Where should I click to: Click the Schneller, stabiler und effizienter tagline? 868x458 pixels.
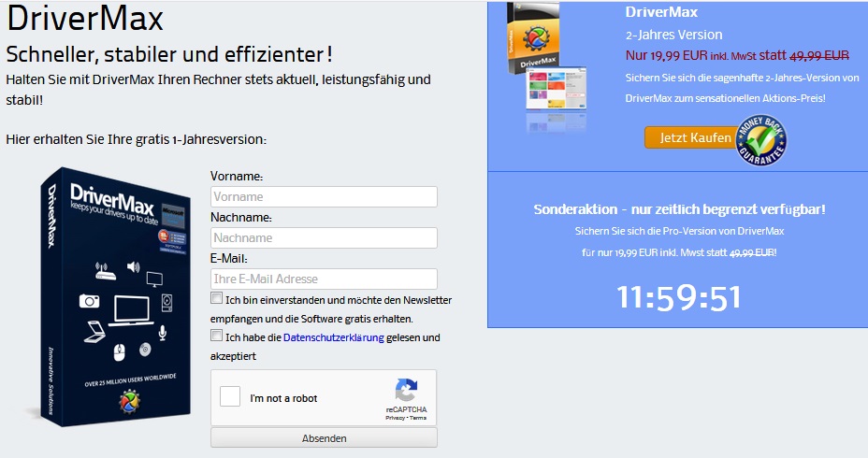click(x=169, y=54)
